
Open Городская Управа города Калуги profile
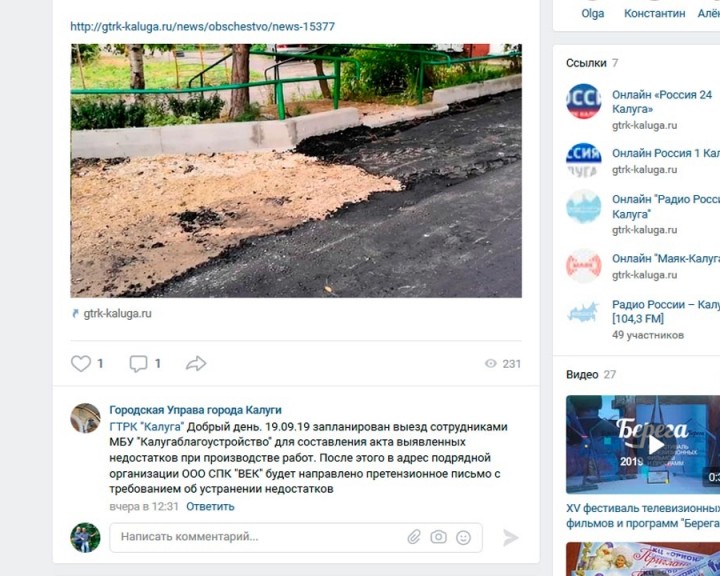pyautogui.click(x=196, y=410)
